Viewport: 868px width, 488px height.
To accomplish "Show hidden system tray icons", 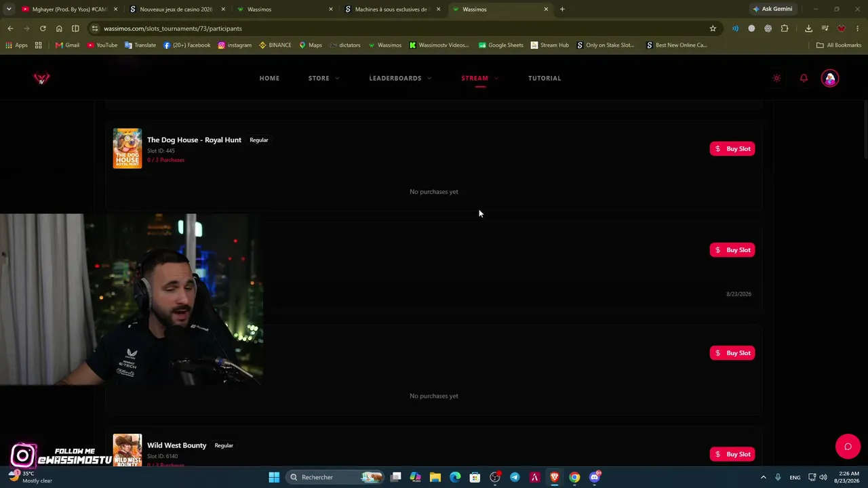I will point(764,477).
